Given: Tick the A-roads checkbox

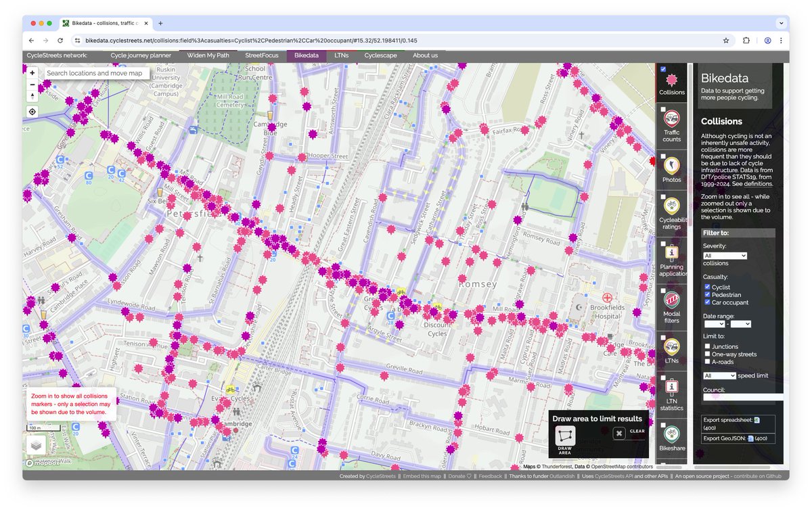Looking at the screenshot, I should point(707,361).
